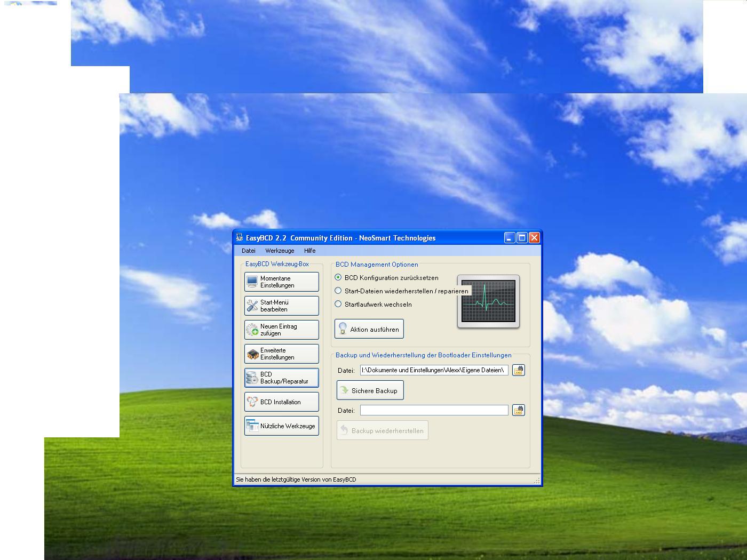Image resolution: width=747 pixels, height=560 pixels.
Task: Open the BCD Installation section
Action: 282,402
